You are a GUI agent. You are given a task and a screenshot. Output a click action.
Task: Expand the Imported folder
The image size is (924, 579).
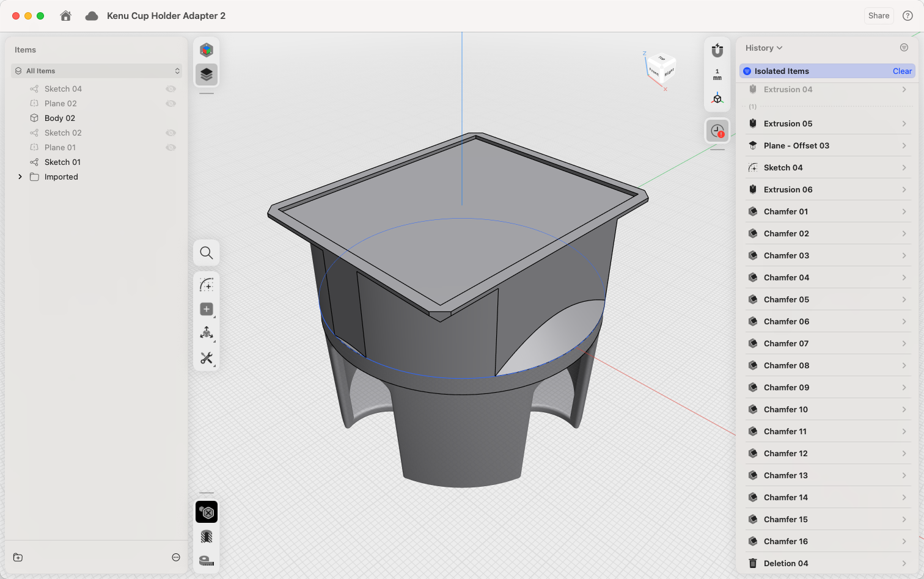(20, 177)
